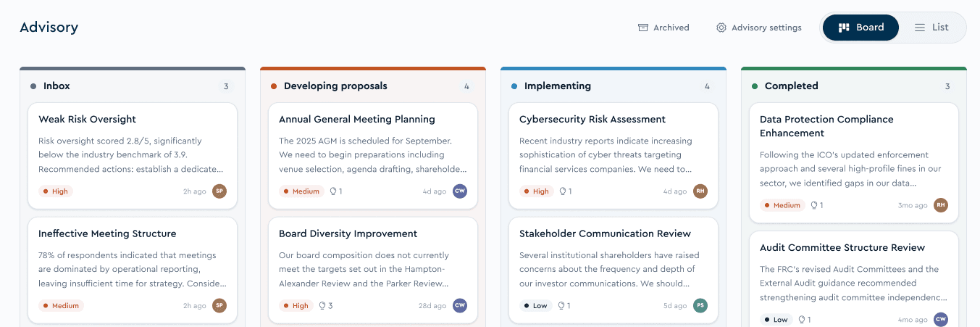
Task: Click the RH avatar on Data Protection Compliance card
Action: (x=941, y=205)
